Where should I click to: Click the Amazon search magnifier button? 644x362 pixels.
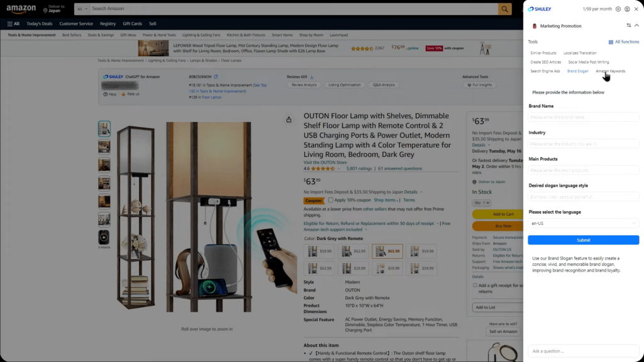click(x=505, y=9)
